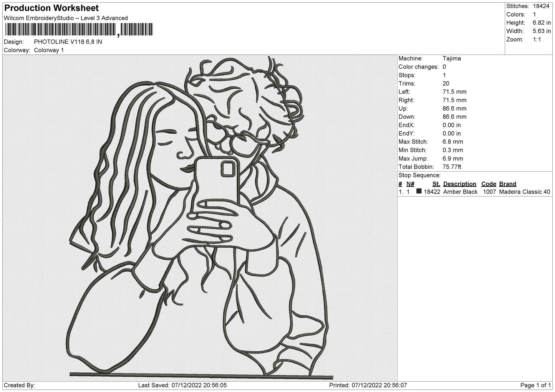
Task: Click the width value 5.63 in
Action: (x=542, y=31)
